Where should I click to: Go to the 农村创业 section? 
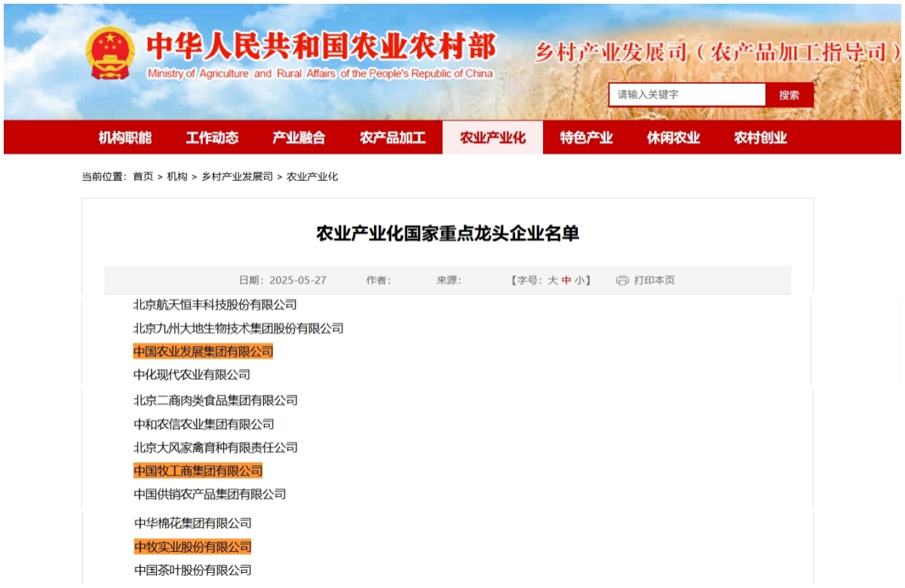760,138
